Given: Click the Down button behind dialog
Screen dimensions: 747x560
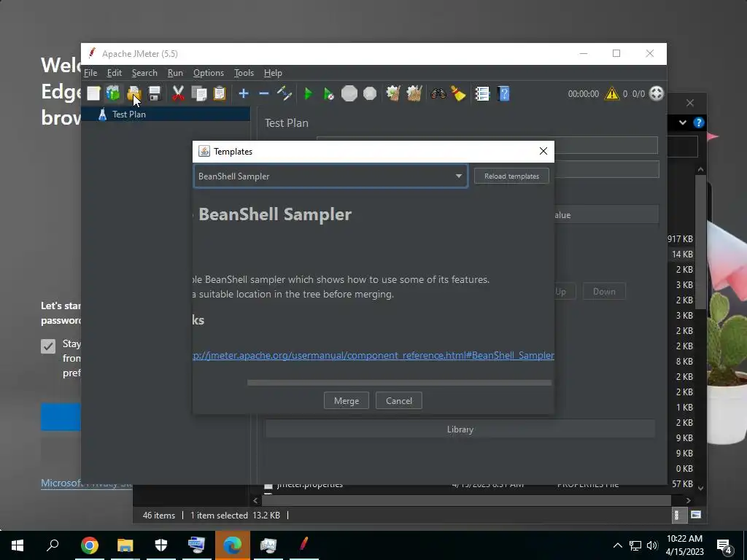Looking at the screenshot, I should (x=604, y=292).
